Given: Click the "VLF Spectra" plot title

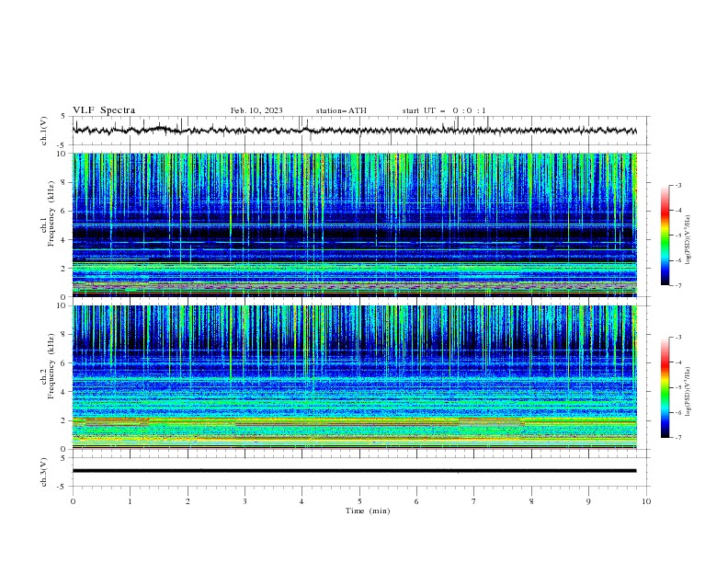Looking at the screenshot, I should [x=104, y=110].
